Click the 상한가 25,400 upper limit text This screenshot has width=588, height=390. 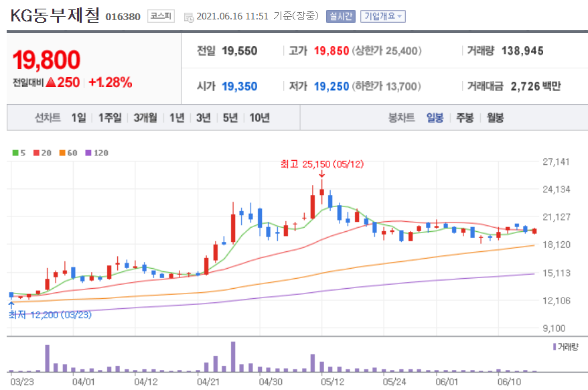pos(386,51)
